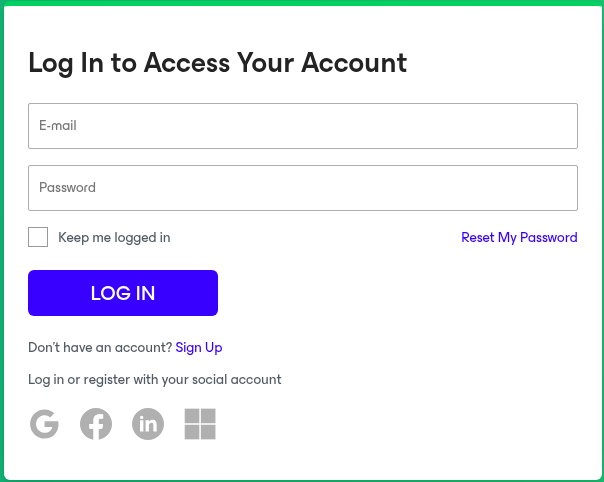The width and height of the screenshot is (604, 482).
Task: Register with the Facebook 'f' logo
Action: pyautogui.click(x=96, y=424)
